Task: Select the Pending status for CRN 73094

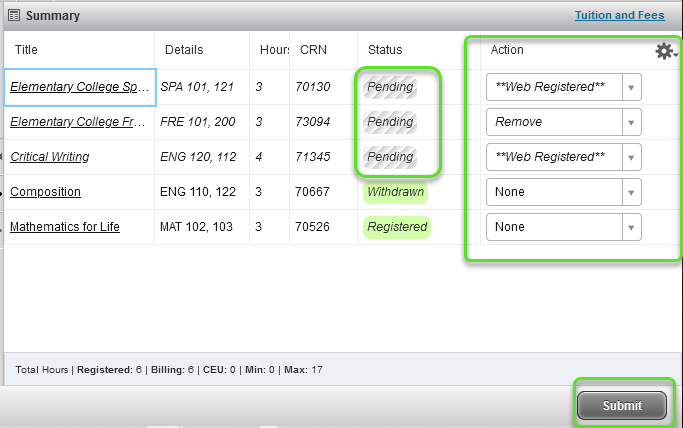Action: [390, 121]
